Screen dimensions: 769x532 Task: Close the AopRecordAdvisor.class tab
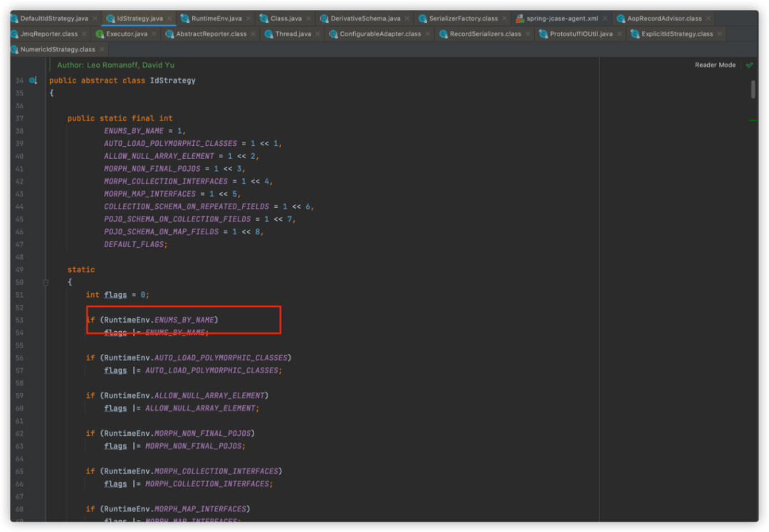708,19
